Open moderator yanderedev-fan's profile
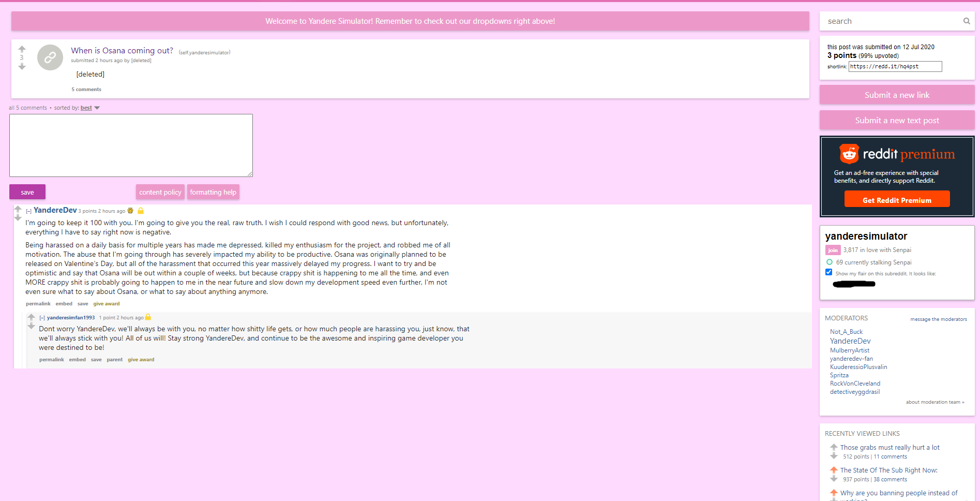 click(851, 359)
